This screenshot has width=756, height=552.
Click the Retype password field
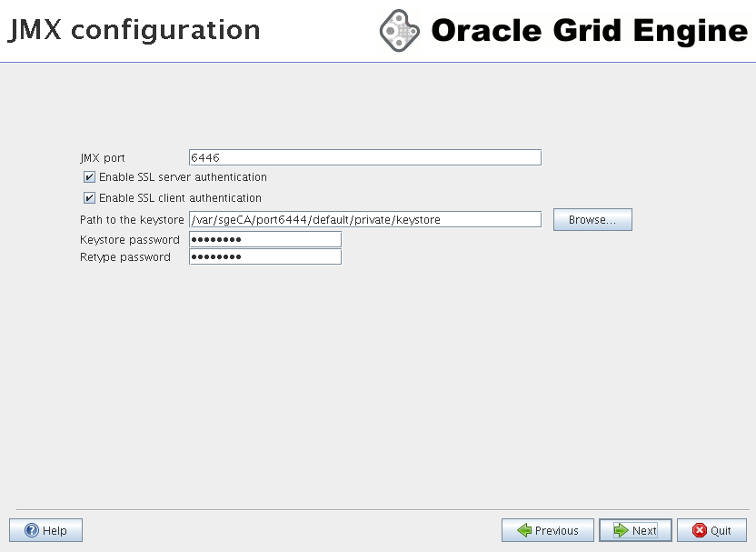265,256
